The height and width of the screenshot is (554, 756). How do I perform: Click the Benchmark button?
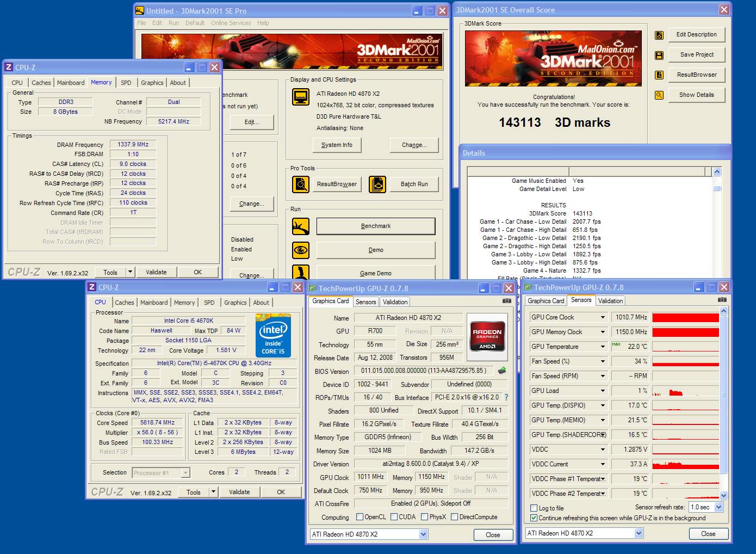[376, 226]
